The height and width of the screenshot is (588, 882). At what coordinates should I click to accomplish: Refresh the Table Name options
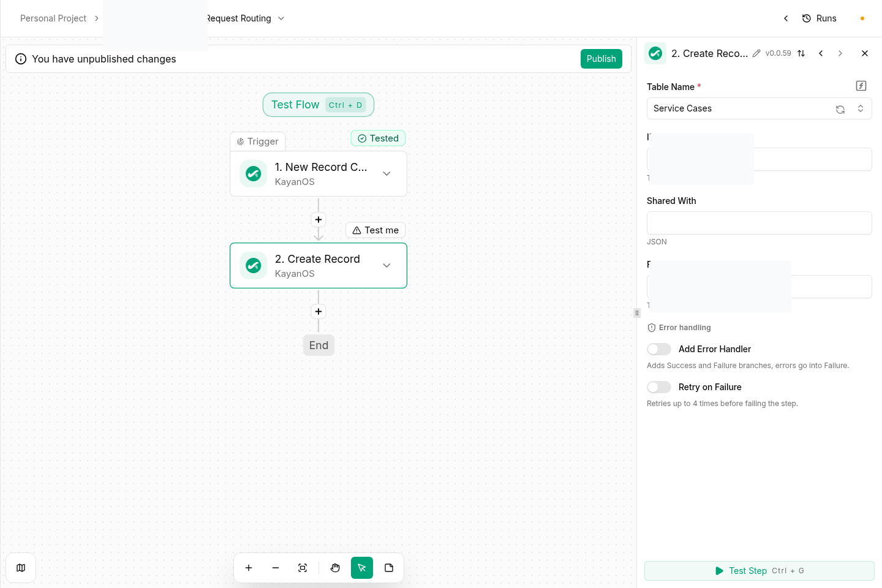(840, 109)
